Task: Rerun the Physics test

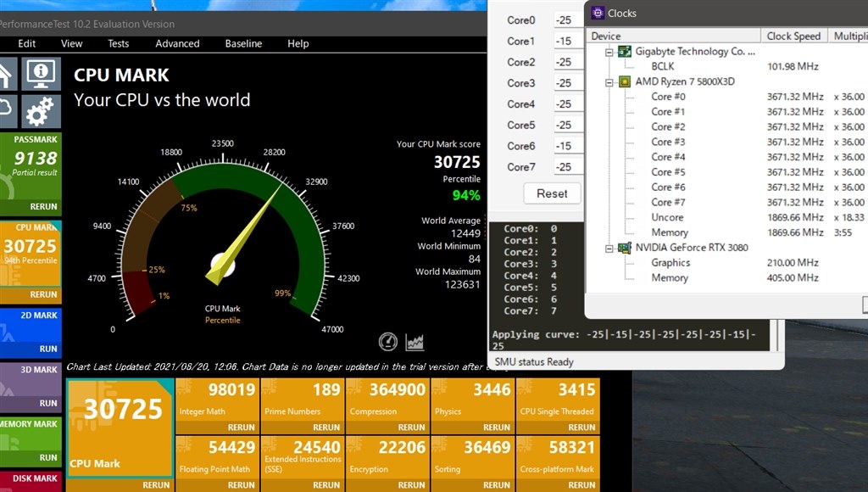Action: [497, 428]
